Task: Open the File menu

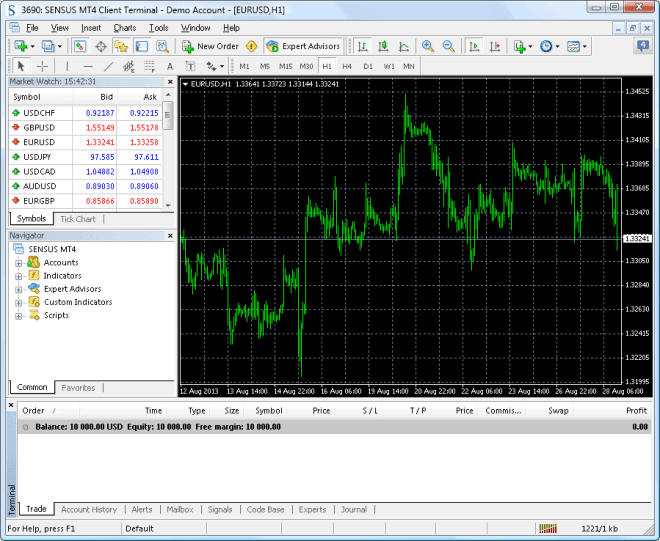Action: pyautogui.click(x=32, y=28)
